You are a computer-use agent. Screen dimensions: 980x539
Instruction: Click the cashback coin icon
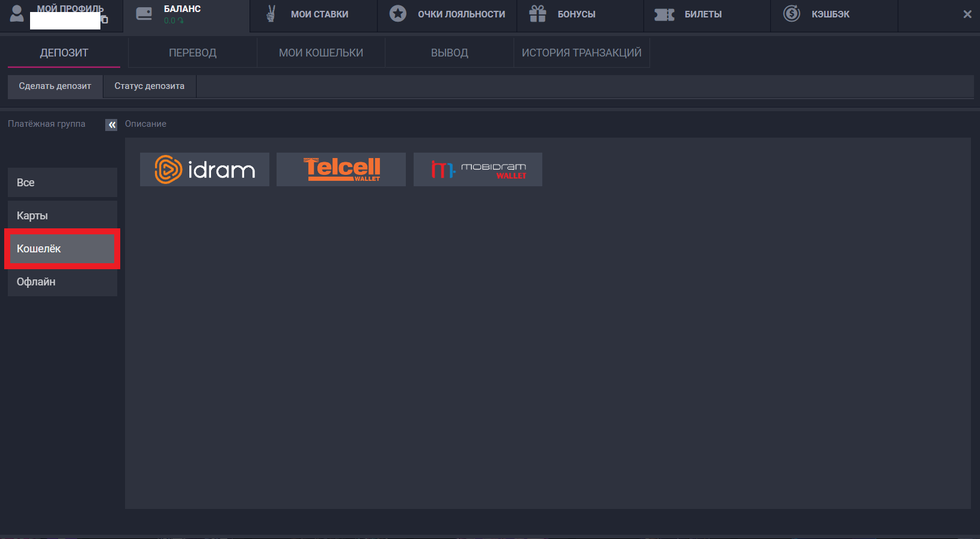tap(792, 13)
